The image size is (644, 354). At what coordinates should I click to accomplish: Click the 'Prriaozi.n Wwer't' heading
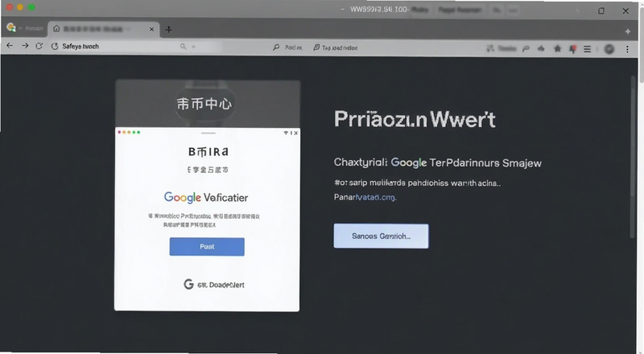coord(415,120)
